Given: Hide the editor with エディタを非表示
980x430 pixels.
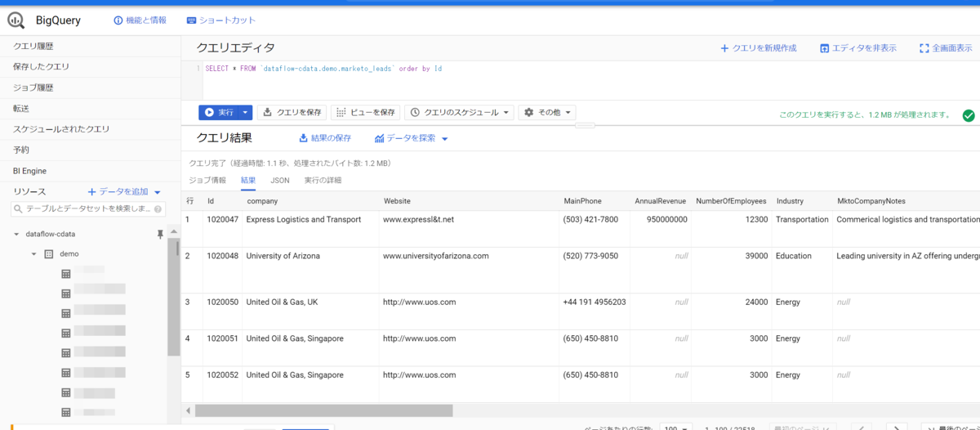Looking at the screenshot, I should [x=857, y=48].
